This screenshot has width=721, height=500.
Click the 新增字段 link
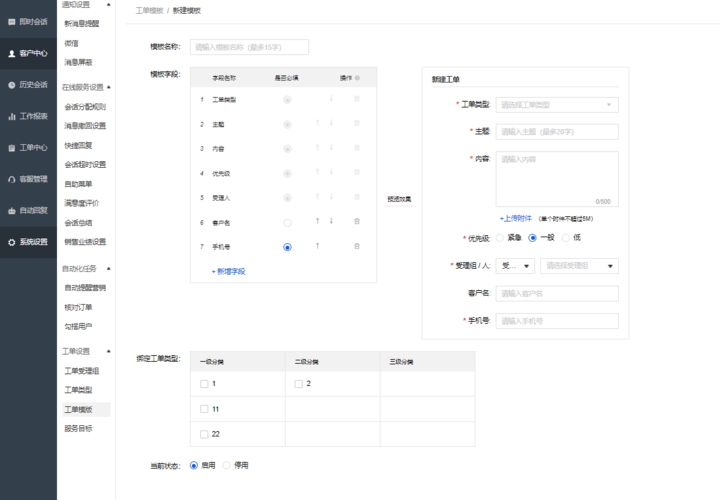(229, 271)
